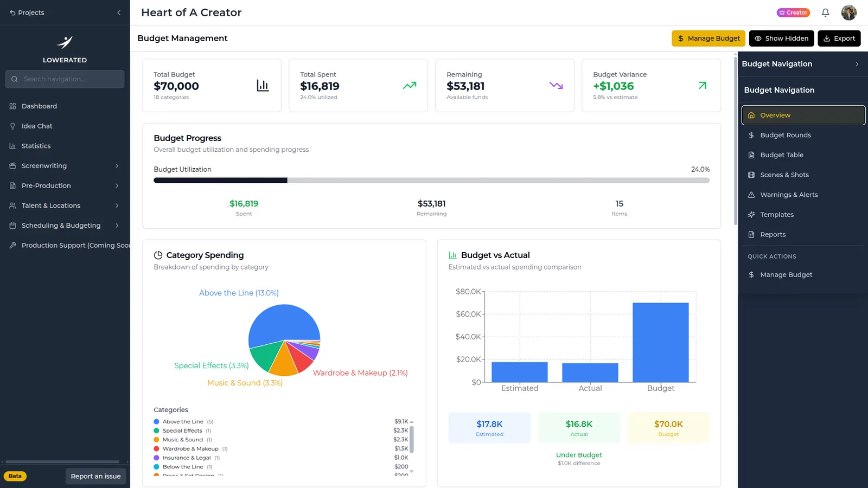Image resolution: width=868 pixels, height=488 pixels.
Task: Click the Scenes & Shots film icon
Action: click(x=751, y=175)
